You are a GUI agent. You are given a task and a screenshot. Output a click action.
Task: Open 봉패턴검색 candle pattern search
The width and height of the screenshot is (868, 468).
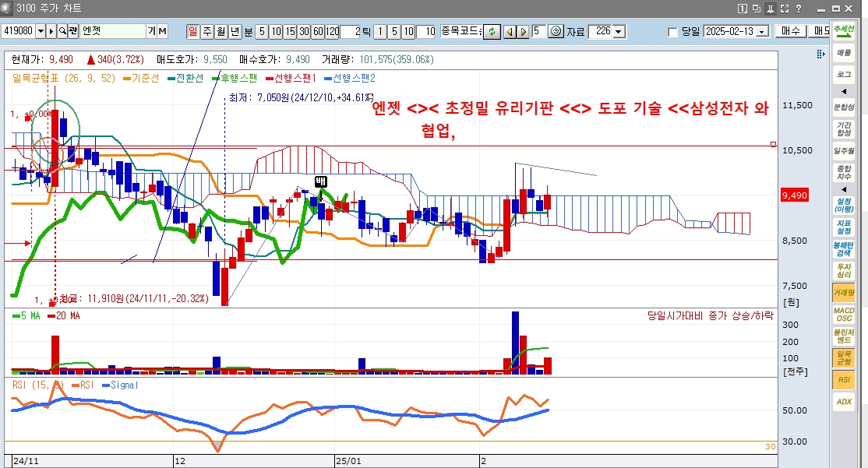pos(844,249)
